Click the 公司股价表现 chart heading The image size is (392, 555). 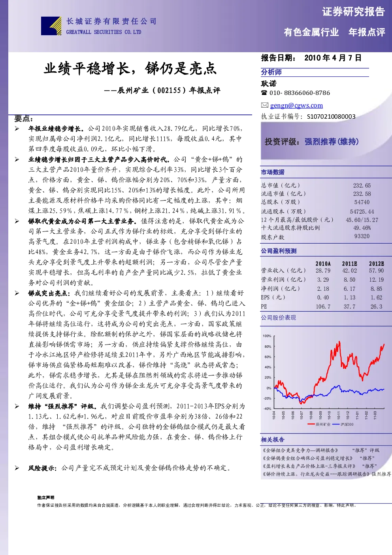coord(279,318)
